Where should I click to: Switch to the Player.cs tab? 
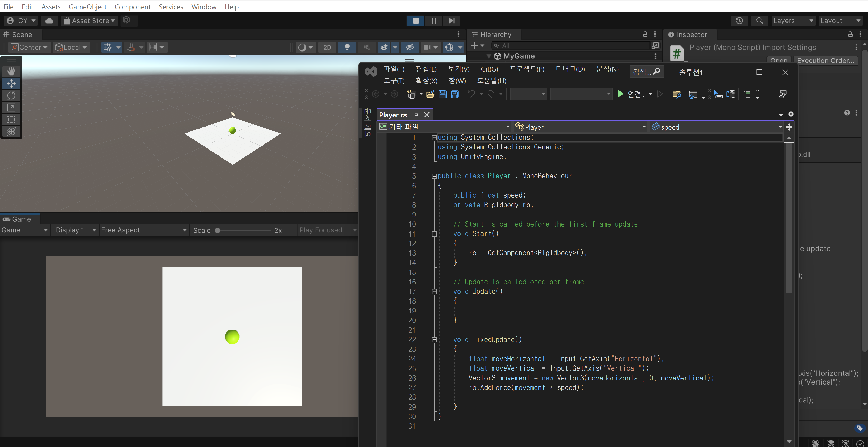(x=393, y=115)
